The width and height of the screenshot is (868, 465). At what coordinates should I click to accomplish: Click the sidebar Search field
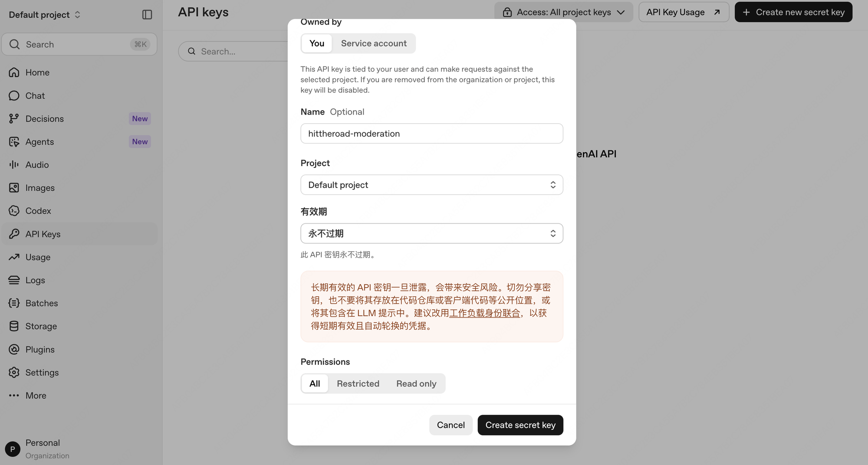point(79,44)
